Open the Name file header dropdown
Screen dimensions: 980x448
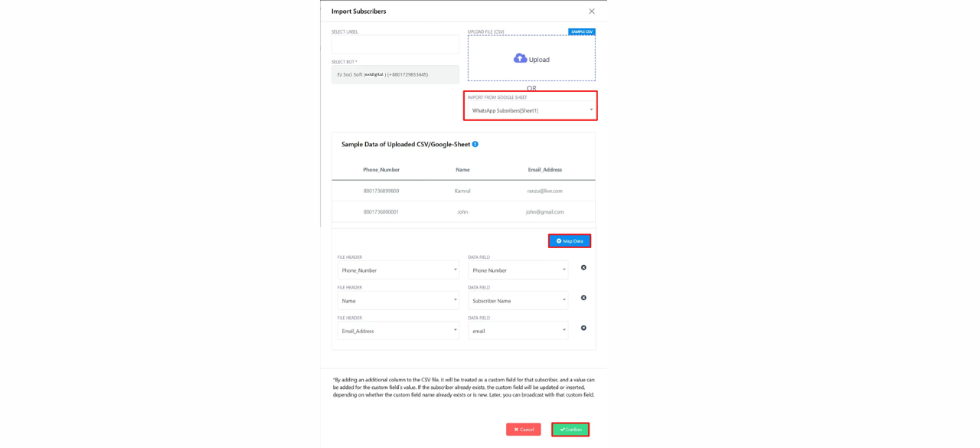pyautogui.click(x=398, y=300)
